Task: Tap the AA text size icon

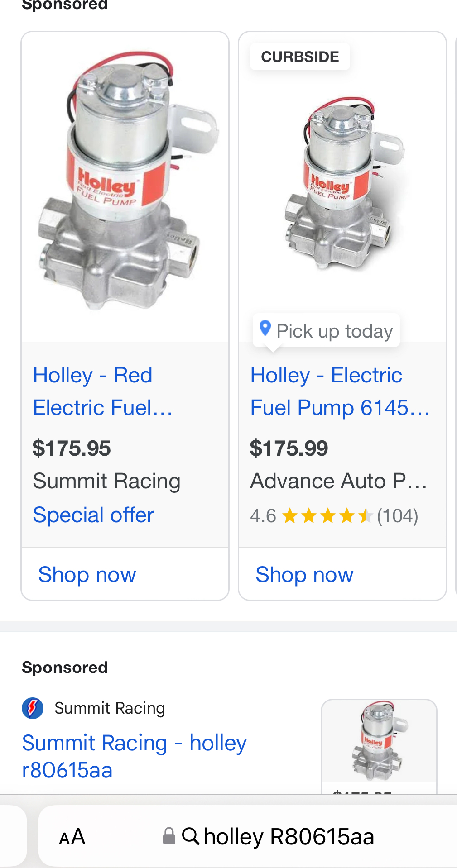Action: pos(72,837)
